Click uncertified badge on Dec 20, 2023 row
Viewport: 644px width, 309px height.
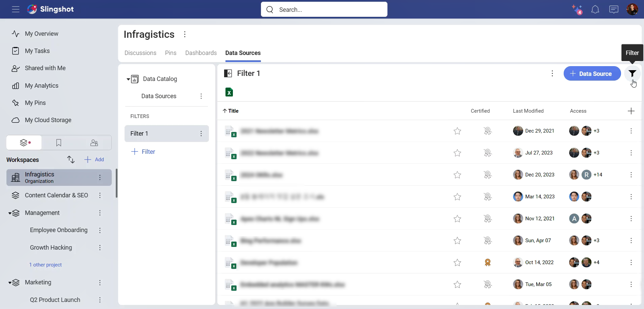487,175
